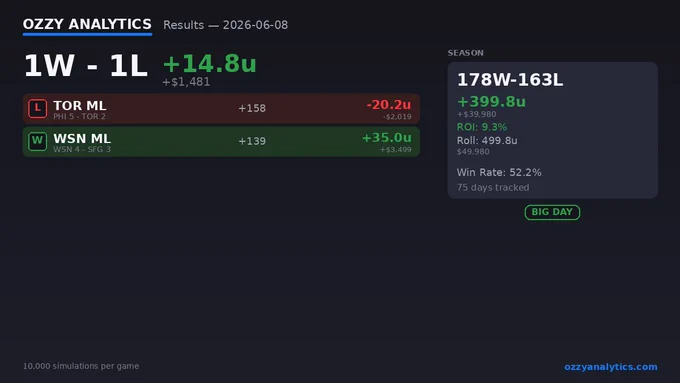
Task: Click the 1W - 1L daily record
Action: (85, 66)
